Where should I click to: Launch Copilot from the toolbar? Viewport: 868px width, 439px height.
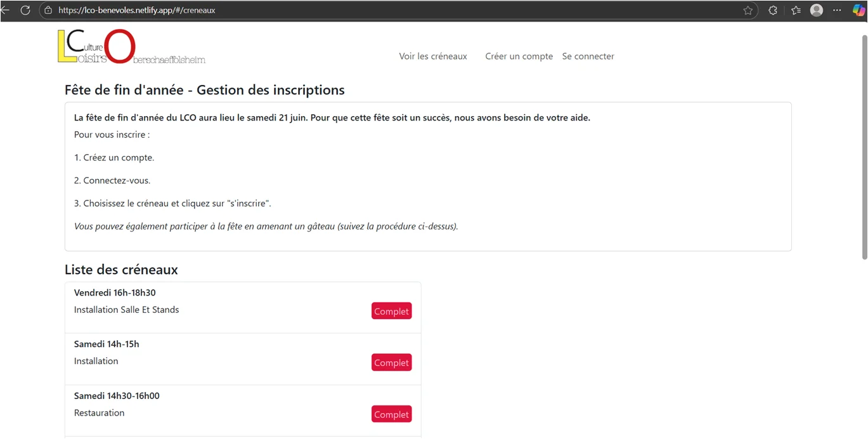860,10
